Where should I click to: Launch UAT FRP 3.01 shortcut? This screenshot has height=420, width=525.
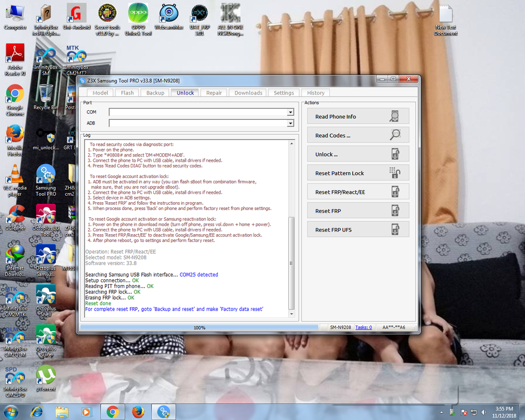(199, 19)
